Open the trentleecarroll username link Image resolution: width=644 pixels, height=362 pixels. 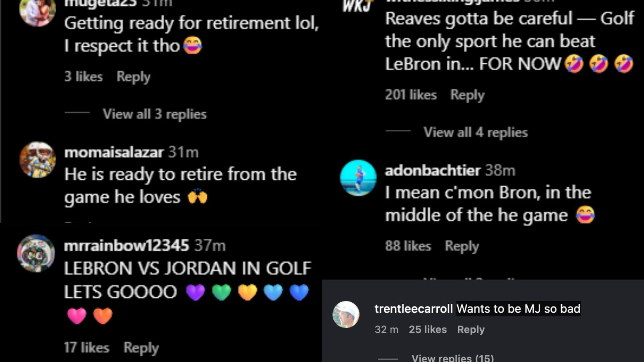[x=414, y=309]
